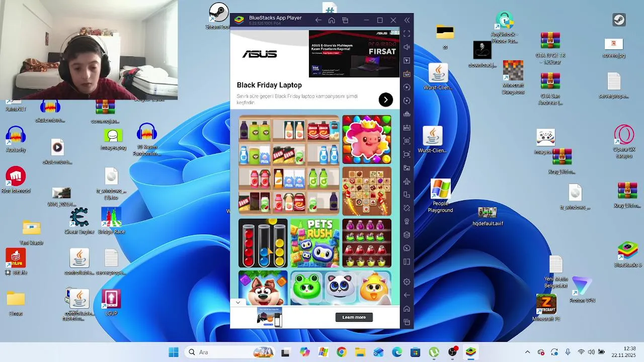The height and width of the screenshot is (362, 644).
Task: Select the Minecraft Dungeons desktop icon
Action: (x=513, y=77)
